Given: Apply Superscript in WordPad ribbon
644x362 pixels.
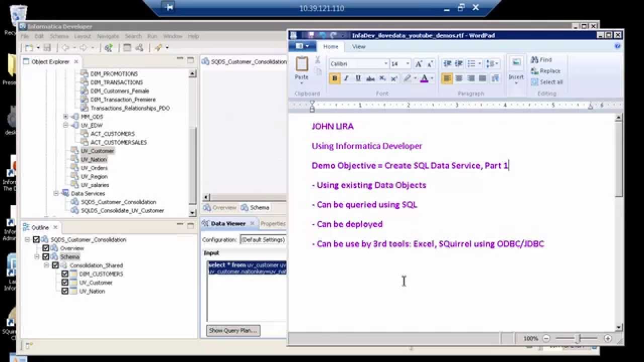Looking at the screenshot, I should (394, 78).
